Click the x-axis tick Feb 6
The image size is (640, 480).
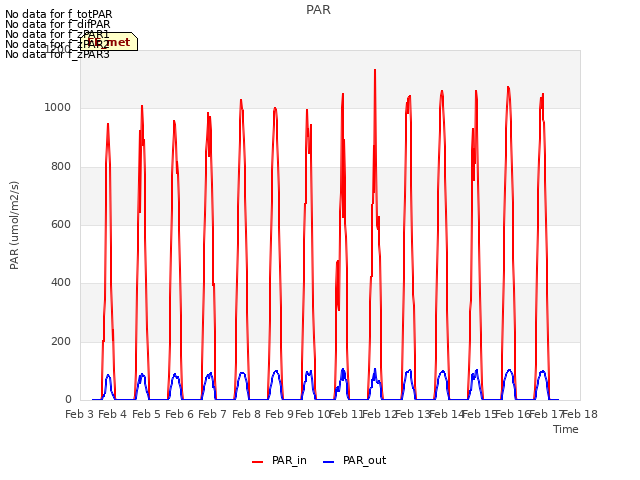[179, 414]
